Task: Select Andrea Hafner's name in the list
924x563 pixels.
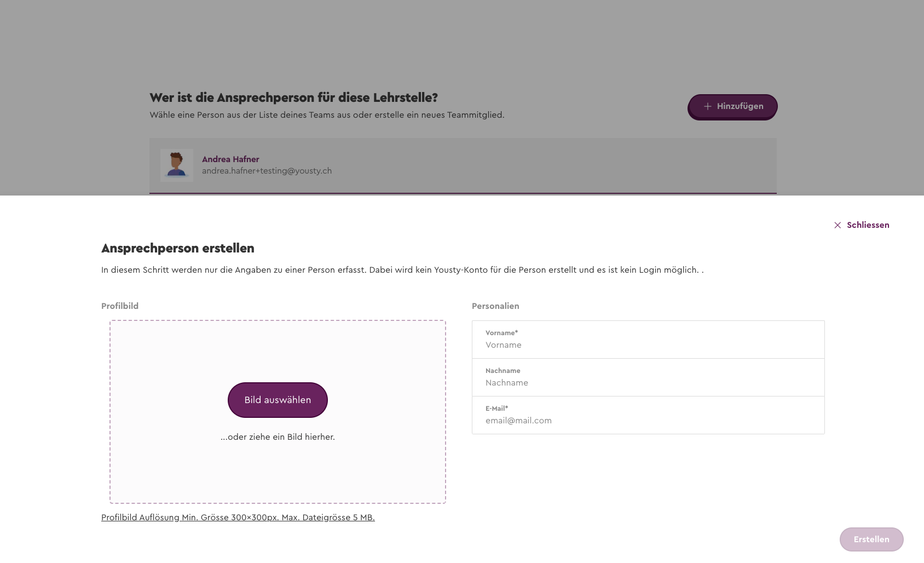Action: pos(230,159)
